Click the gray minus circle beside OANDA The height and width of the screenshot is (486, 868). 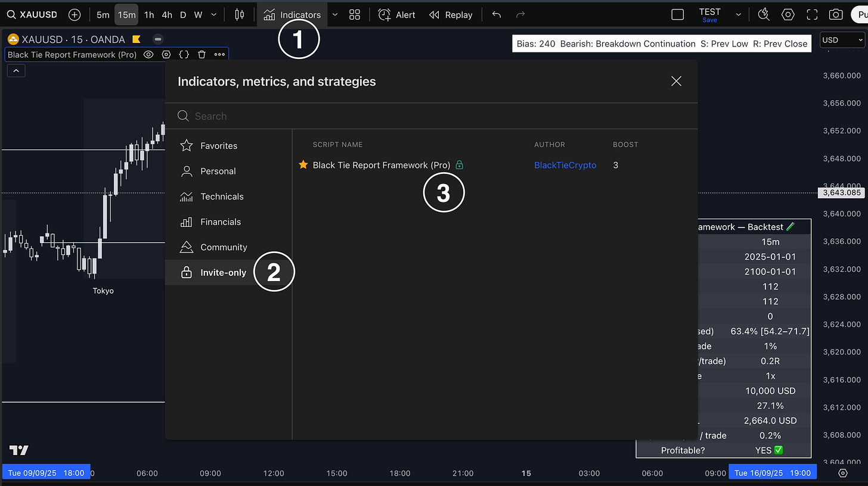click(158, 40)
